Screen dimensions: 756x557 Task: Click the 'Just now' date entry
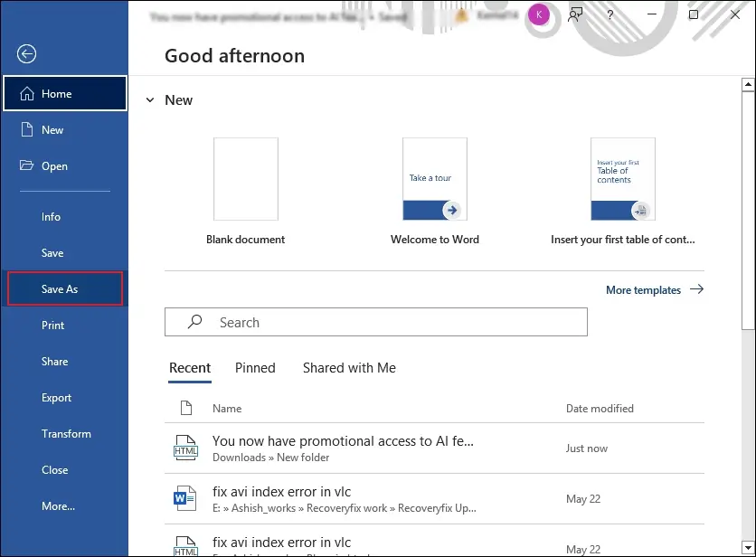click(587, 448)
